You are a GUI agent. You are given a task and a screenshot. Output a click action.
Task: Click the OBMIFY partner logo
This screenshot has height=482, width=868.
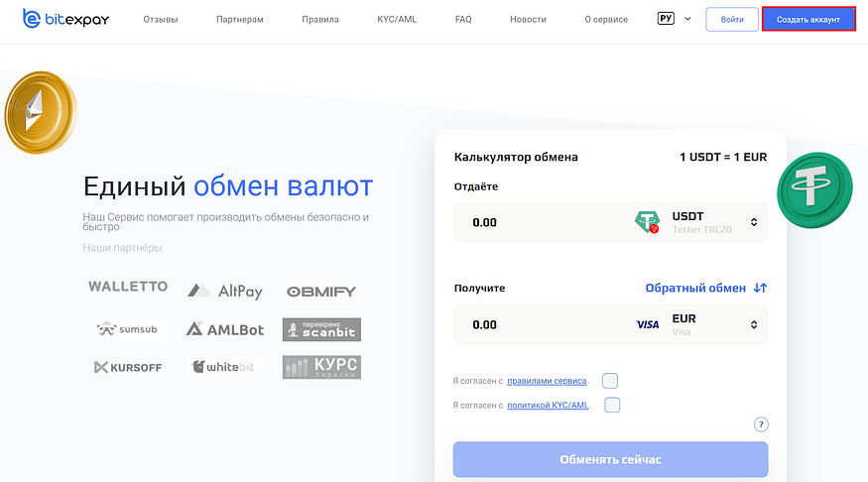tap(321, 292)
